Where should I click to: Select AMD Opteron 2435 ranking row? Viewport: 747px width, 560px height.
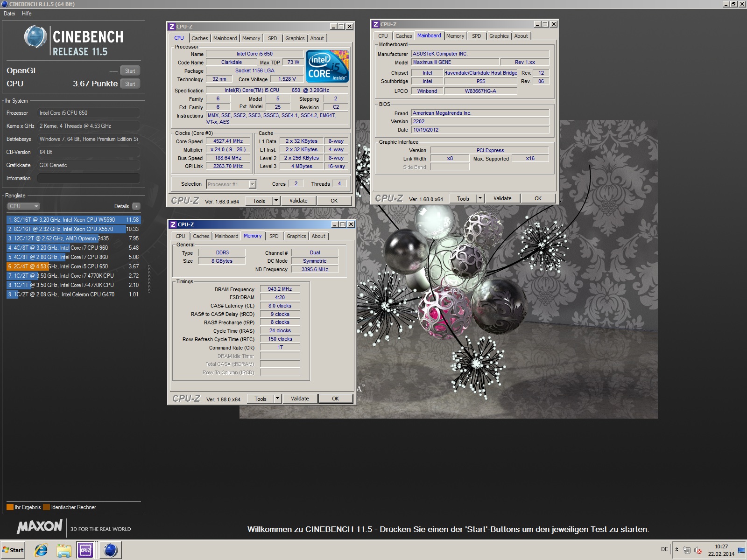click(73, 238)
